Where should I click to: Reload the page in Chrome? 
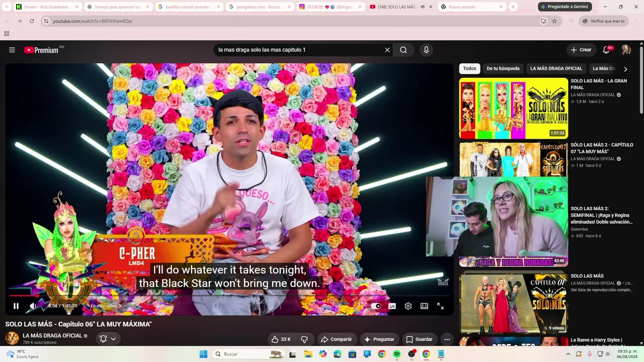(32, 21)
